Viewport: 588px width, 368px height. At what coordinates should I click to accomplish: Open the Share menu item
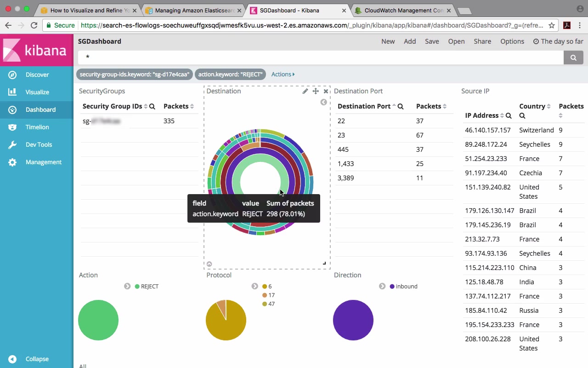click(x=482, y=41)
